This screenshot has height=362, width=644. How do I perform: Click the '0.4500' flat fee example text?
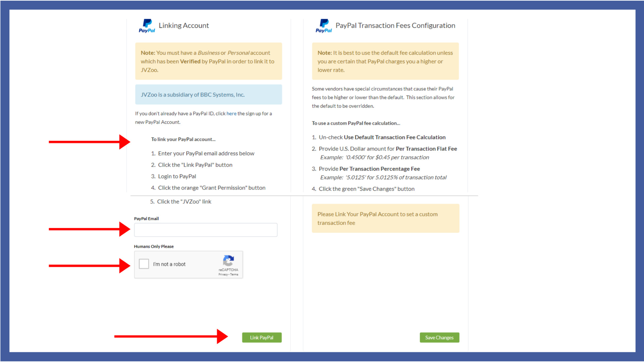[x=374, y=157]
